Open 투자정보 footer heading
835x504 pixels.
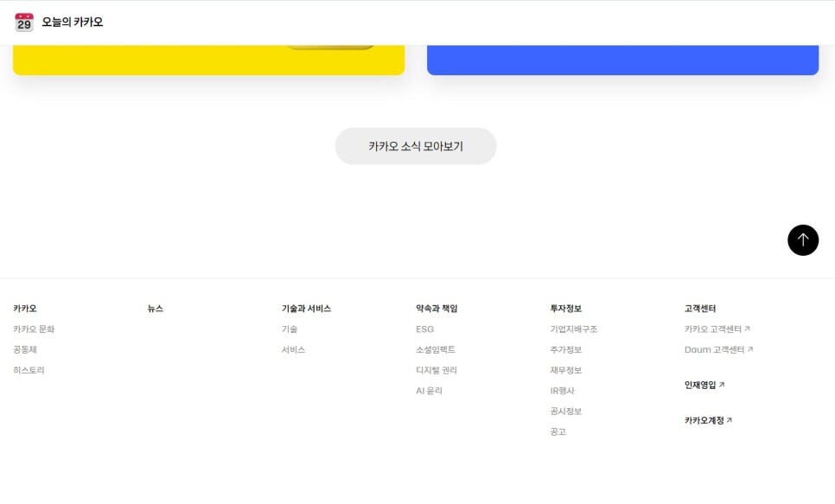(565, 309)
